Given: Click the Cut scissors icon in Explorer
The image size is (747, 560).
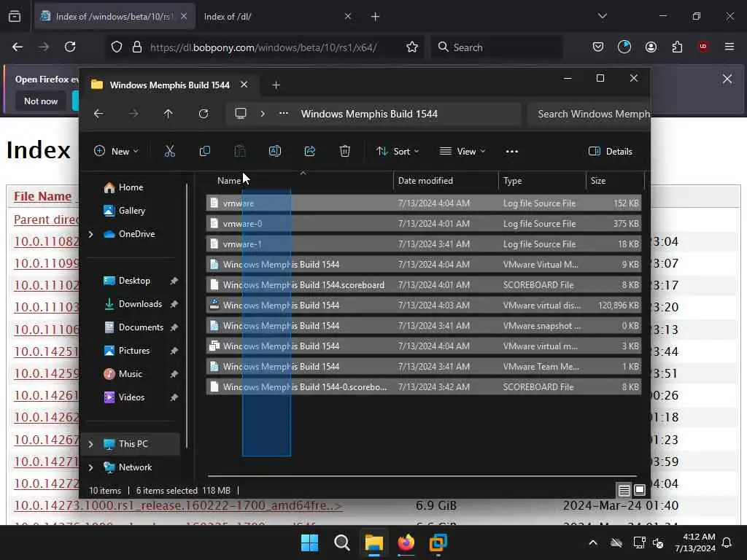Looking at the screenshot, I should pos(169,152).
